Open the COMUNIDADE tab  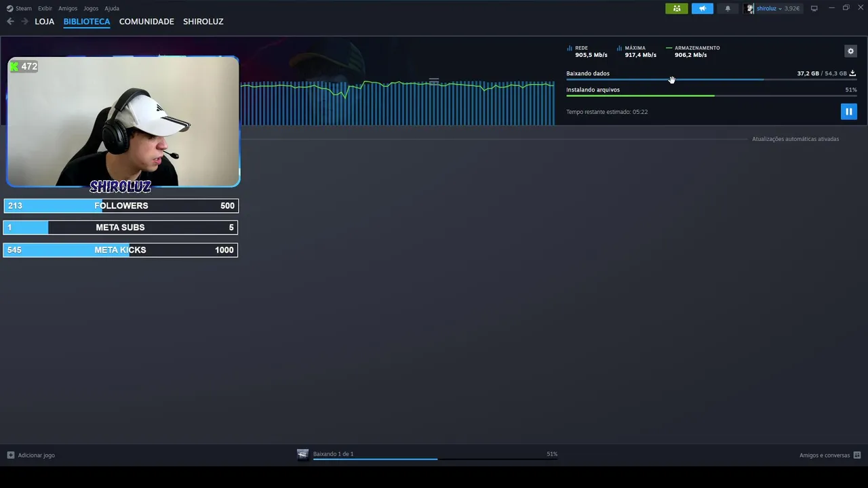tap(146, 22)
